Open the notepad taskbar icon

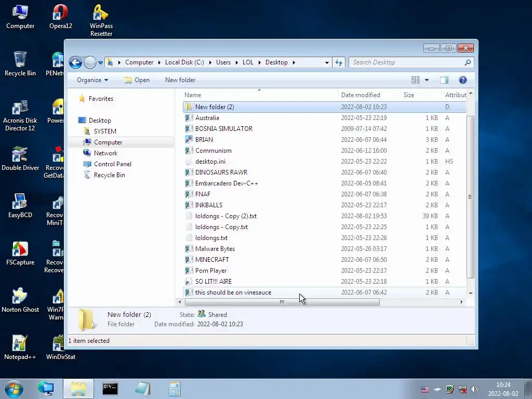click(x=142, y=389)
